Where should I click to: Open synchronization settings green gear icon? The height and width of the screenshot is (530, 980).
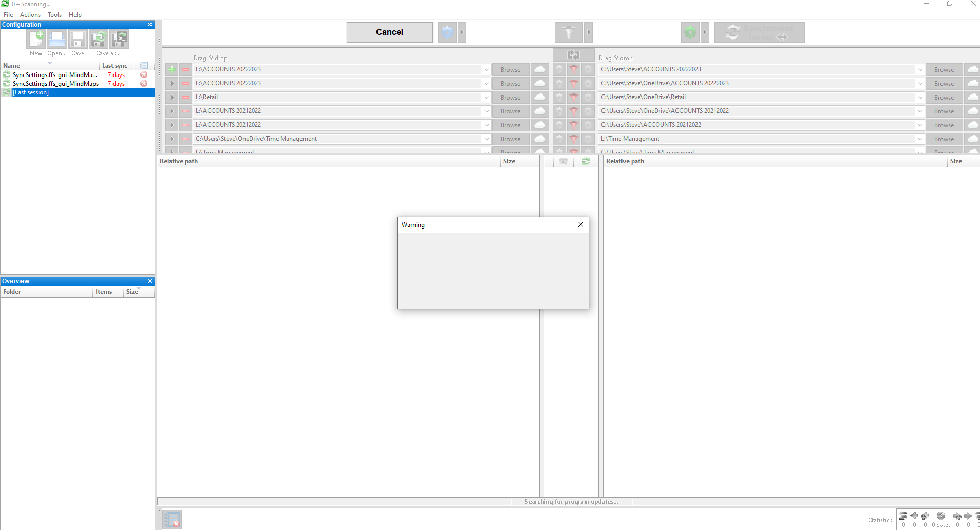tap(690, 32)
